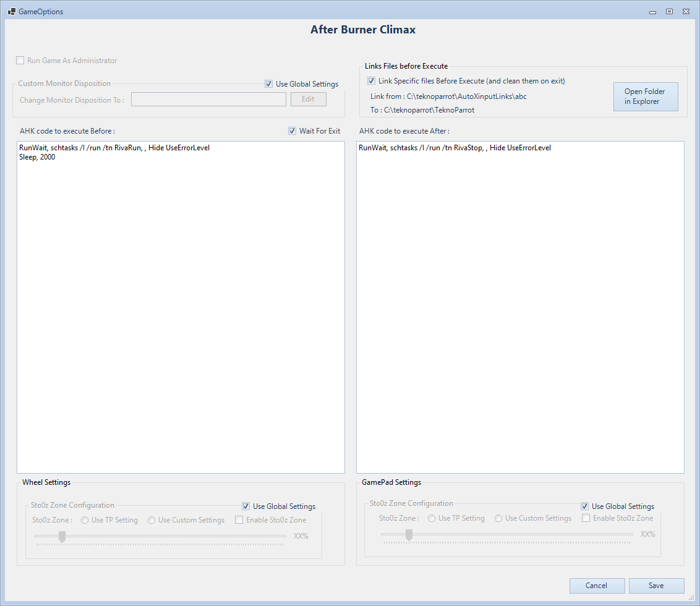Click the RivaStop schtasks line
This screenshot has height=606, width=700.
point(455,148)
